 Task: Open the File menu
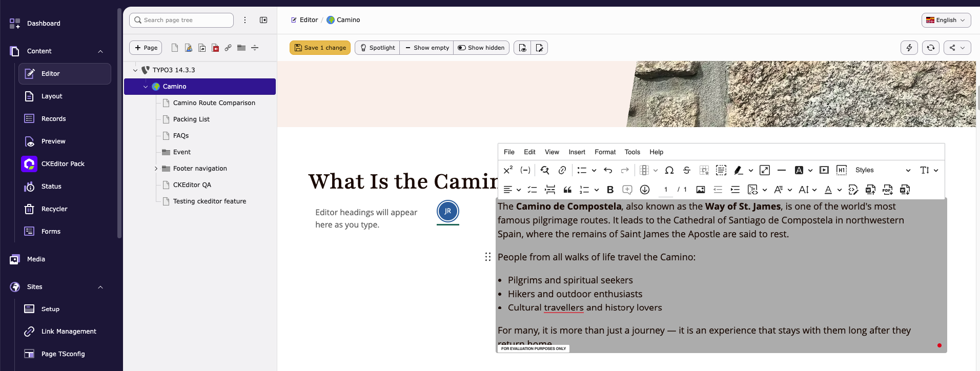(x=509, y=152)
